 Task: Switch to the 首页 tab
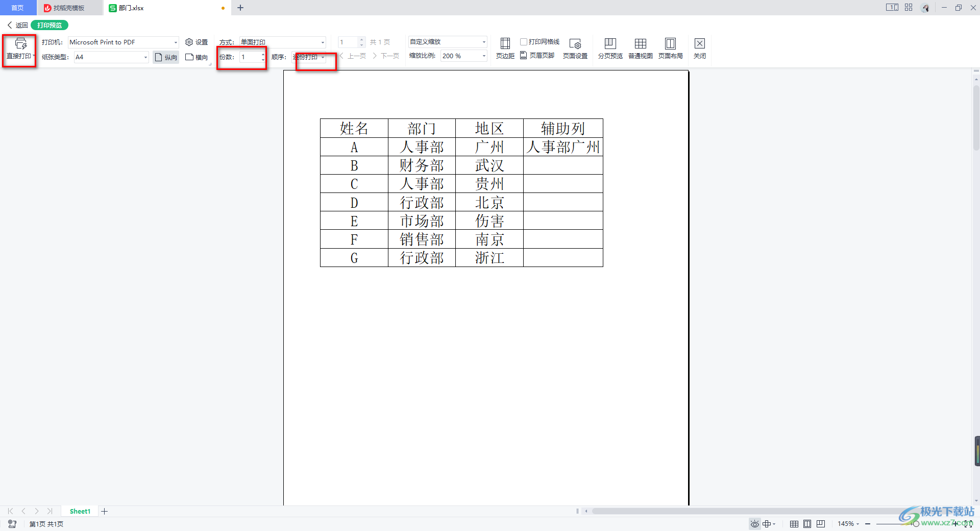[x=18, y=8]
